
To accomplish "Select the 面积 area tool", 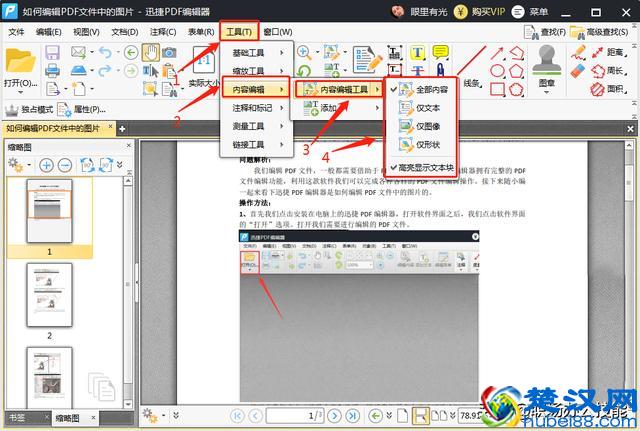I will 611,89.
